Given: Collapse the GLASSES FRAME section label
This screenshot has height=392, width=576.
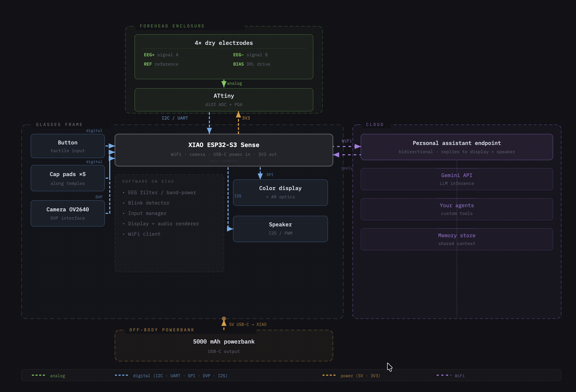Looking at the screenshot, I should coord(59,124).
